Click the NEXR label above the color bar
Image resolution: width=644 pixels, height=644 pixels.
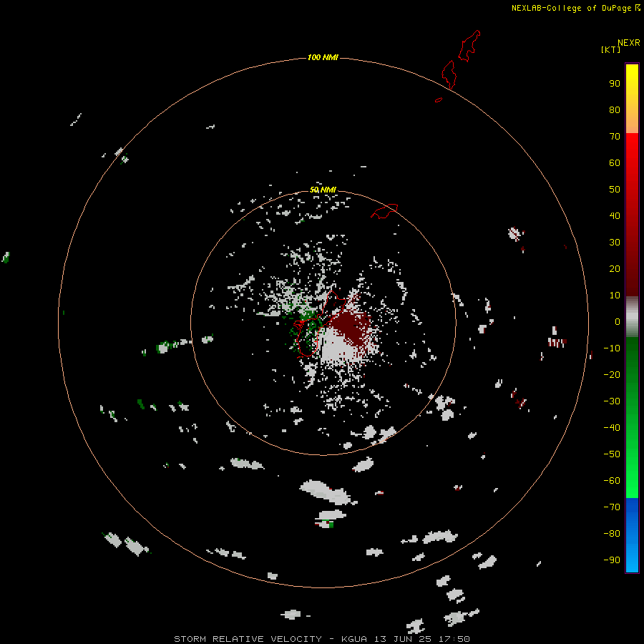(628, 43)
